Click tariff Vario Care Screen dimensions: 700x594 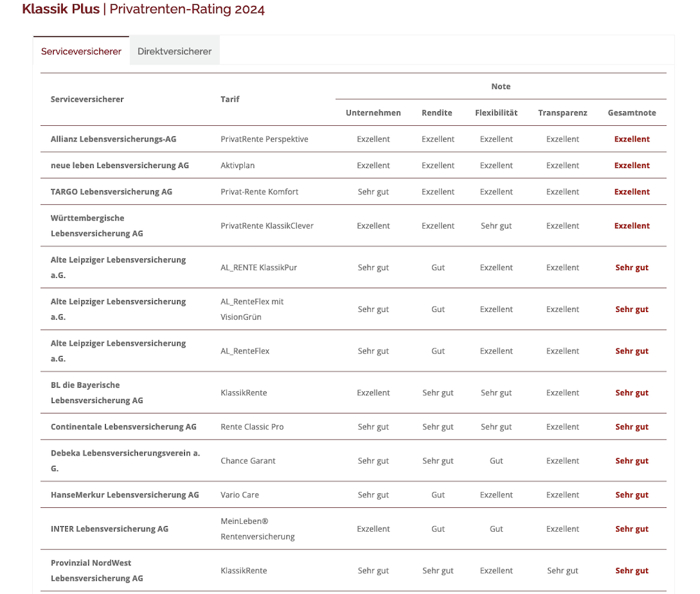239,495
